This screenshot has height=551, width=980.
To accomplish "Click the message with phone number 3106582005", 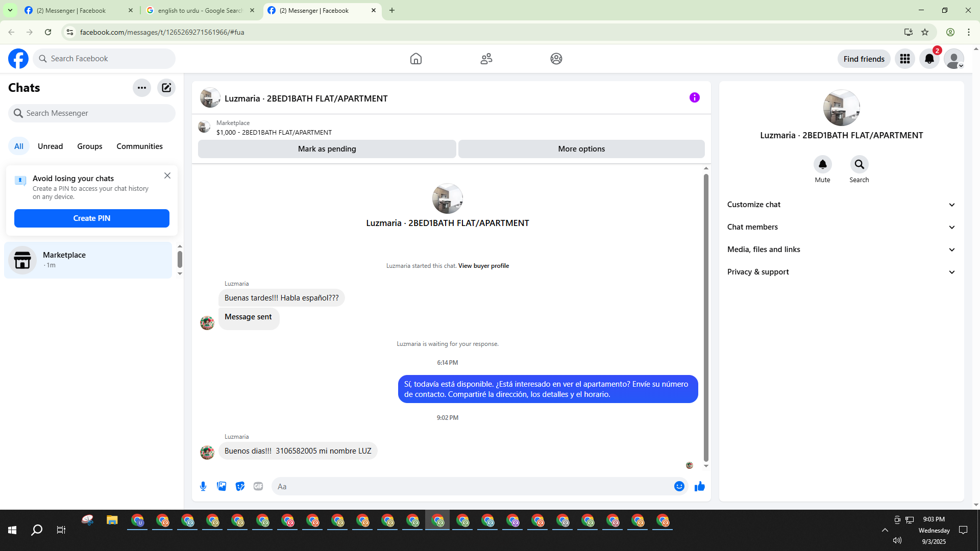I will coord(298,451).
